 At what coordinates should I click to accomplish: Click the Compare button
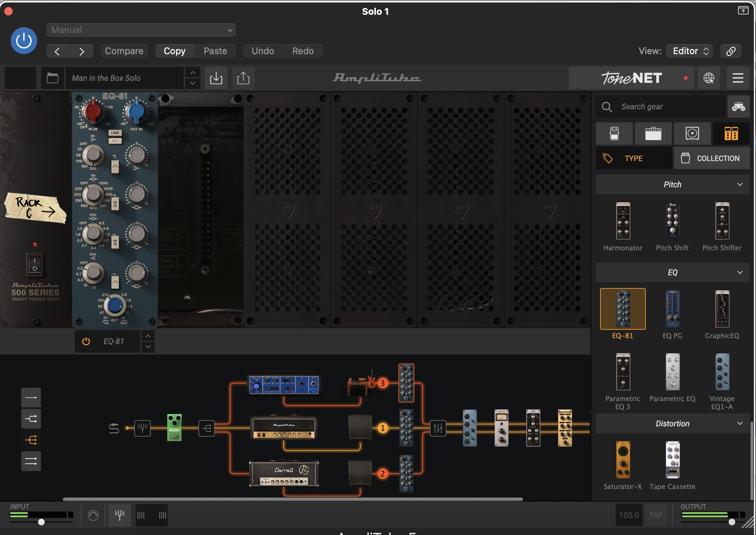point(124,51)
